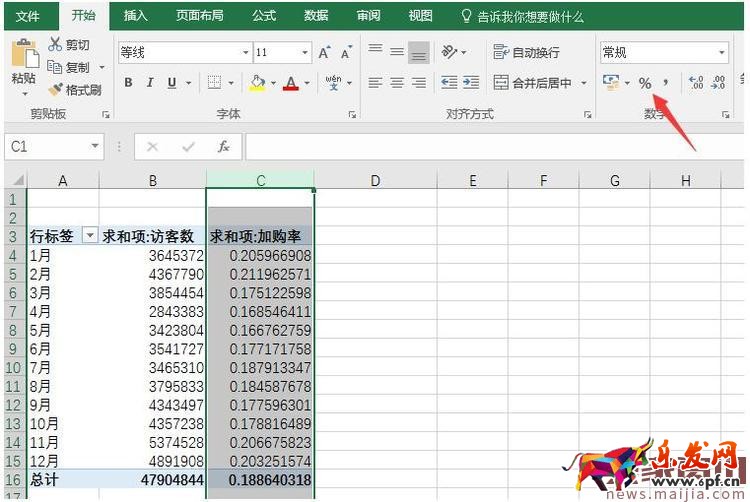Align text left
750x502 pixels.
click(x=375, y=83)
